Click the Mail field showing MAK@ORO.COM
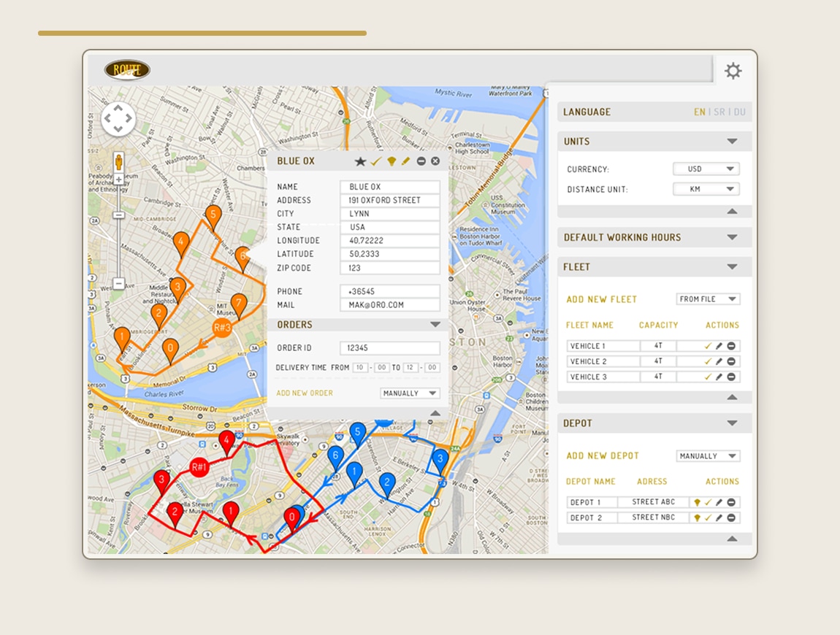Screen dimensions: 840x635 click(x=390, y=305)
